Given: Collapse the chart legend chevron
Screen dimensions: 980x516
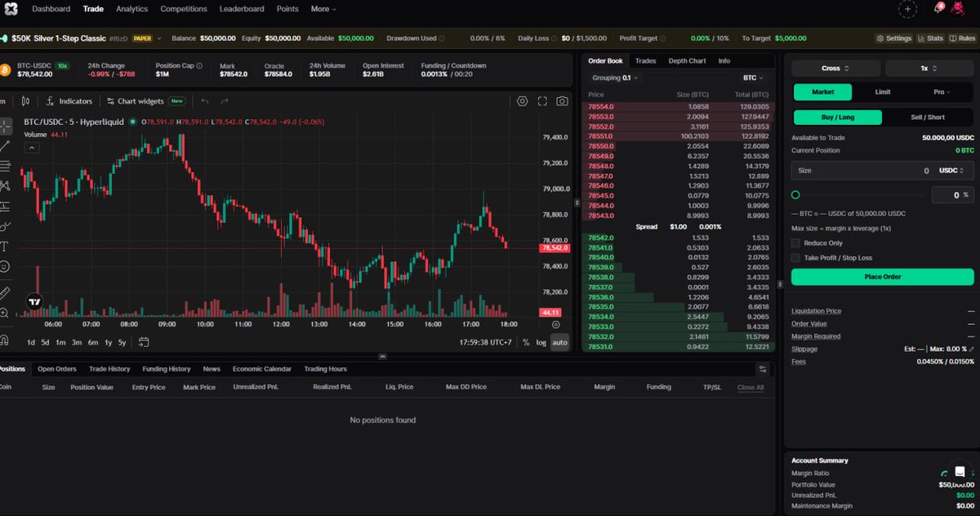Looking at the screenshot, I should 31,148.
